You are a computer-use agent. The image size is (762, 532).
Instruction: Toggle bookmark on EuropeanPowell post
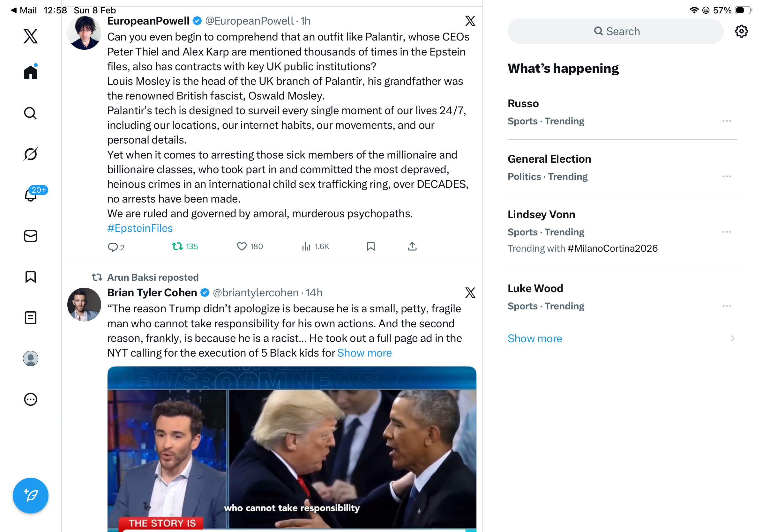(370, 246)
